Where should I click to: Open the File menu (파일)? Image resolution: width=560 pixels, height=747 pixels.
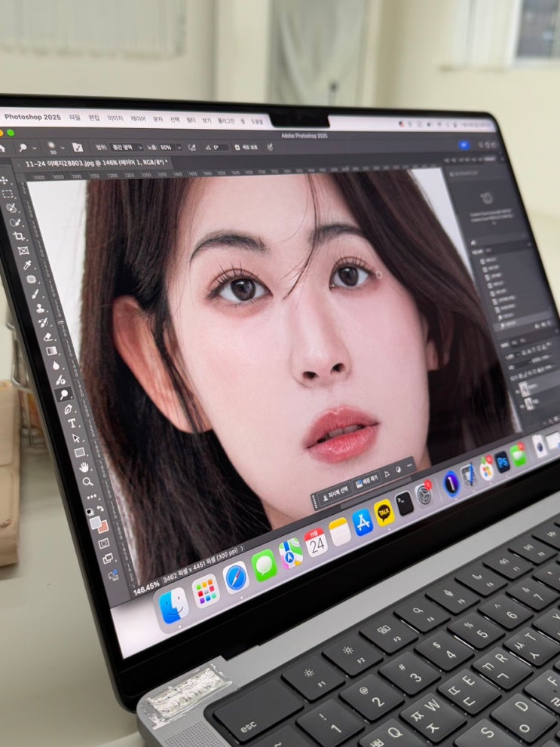click(75, 118)
